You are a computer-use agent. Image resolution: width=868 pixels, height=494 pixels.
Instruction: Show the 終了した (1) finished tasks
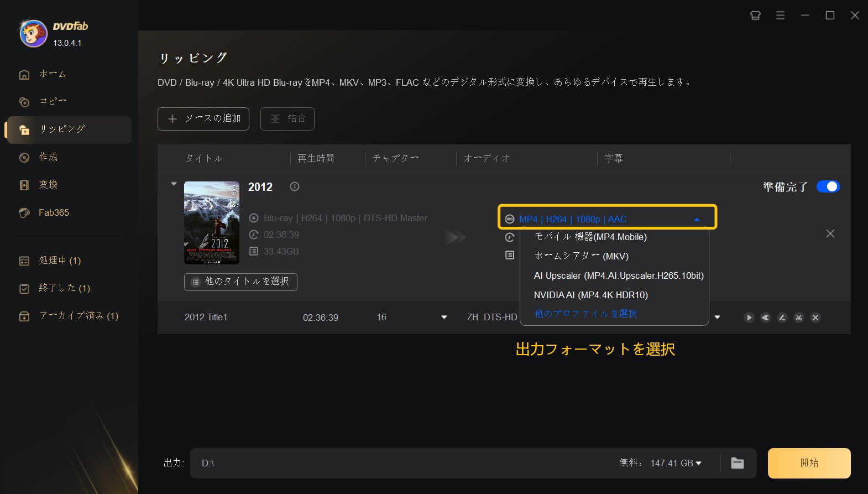64,288
